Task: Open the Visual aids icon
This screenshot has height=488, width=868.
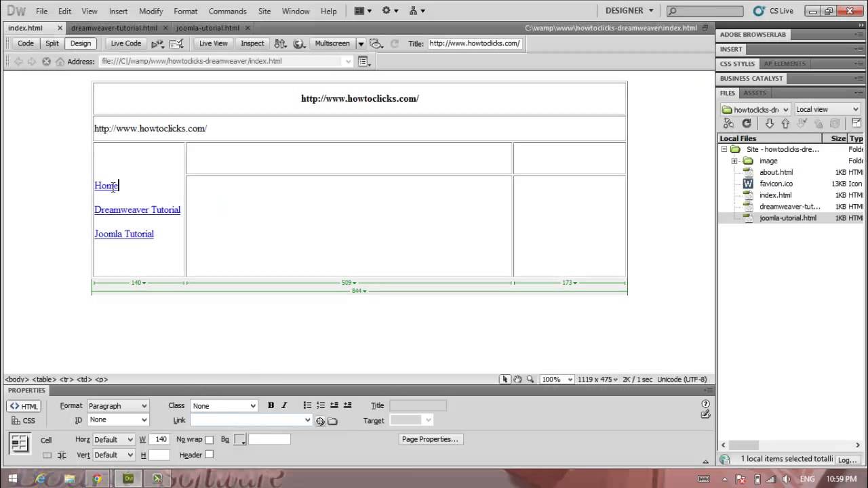Action: point(376,43)
